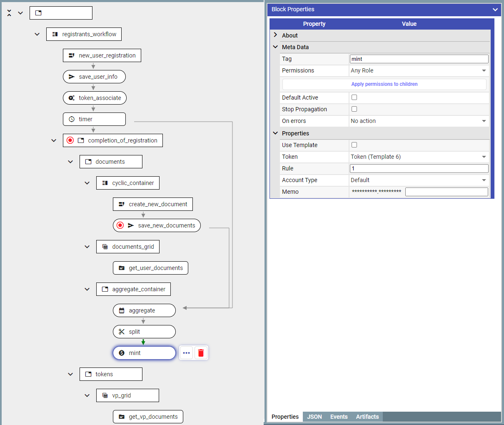Viewport: 504px width, 425px height.
Task: Check the Use Template checkbox
Action: (354, 145)
